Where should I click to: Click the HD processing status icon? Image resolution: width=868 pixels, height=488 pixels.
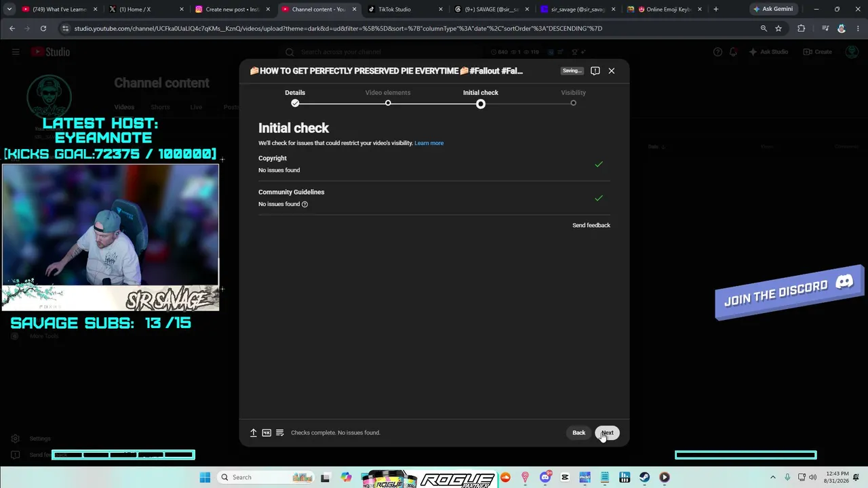click(267, 432)
